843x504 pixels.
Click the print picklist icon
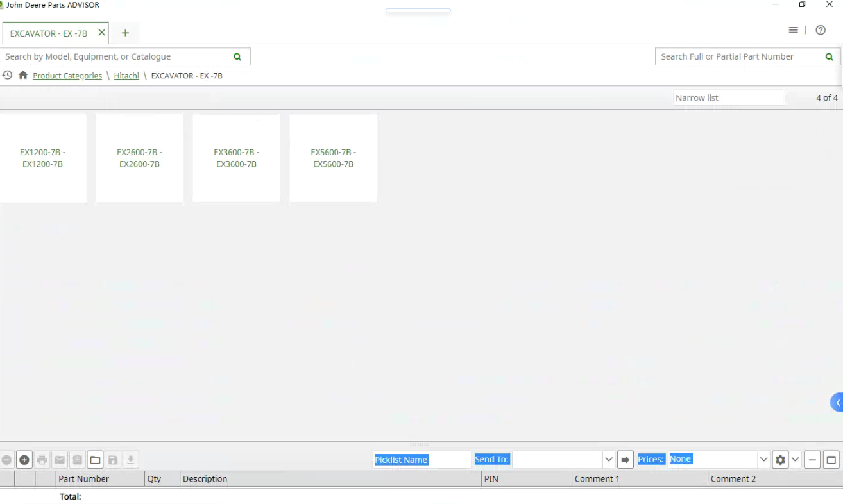click(x=42, y=460)
